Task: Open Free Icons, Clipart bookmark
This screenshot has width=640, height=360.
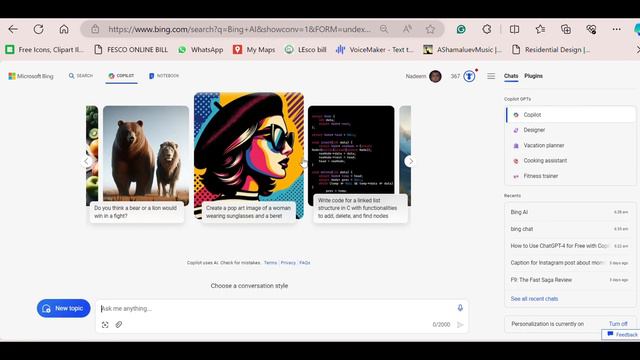Action: coord(44,49)
